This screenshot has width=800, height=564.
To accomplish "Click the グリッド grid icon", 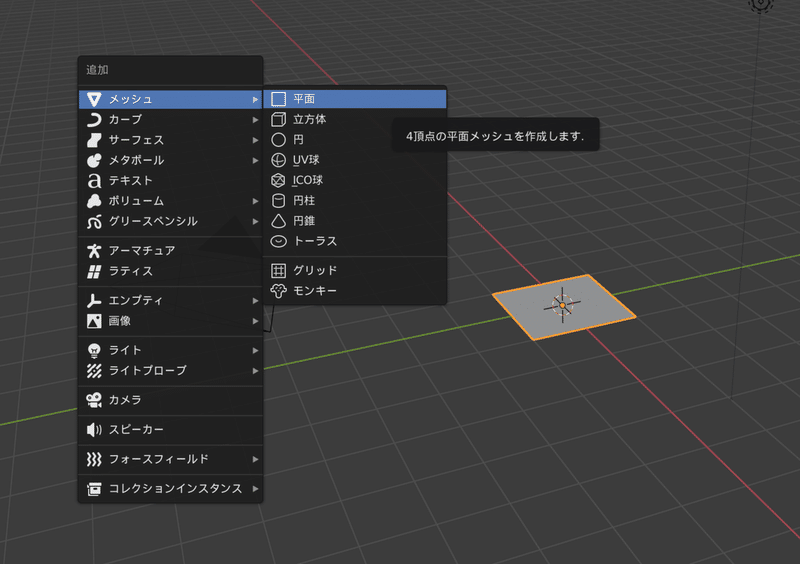I will tap(278, 271).
